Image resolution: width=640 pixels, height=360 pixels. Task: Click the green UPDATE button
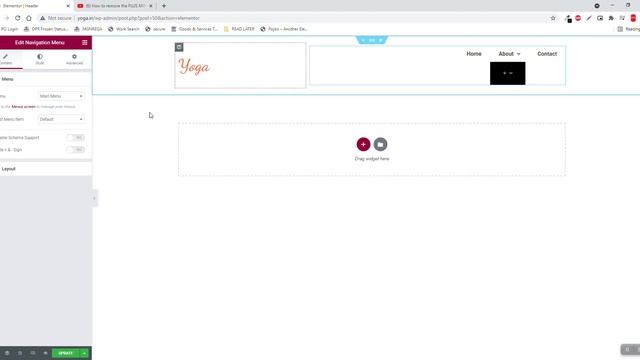click(65, 353)
